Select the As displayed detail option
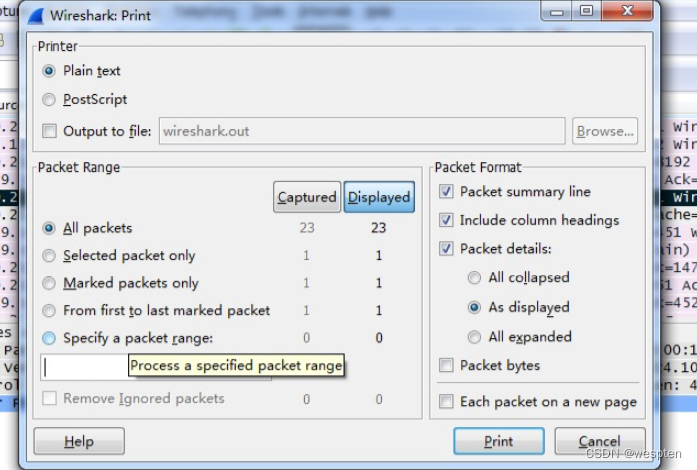The width and height of the screenshot is (697, 470). (474, 307)
